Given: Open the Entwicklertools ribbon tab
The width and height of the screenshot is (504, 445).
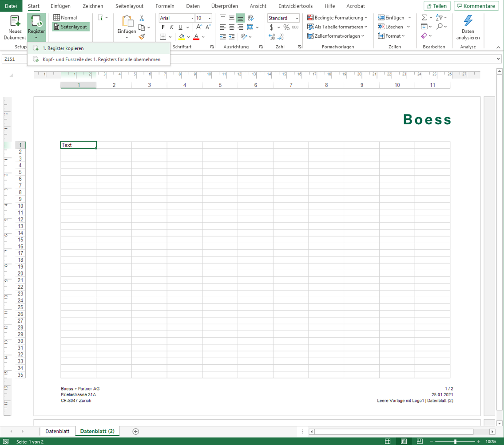Looking at the screenshot, I should tap(295, 6).
